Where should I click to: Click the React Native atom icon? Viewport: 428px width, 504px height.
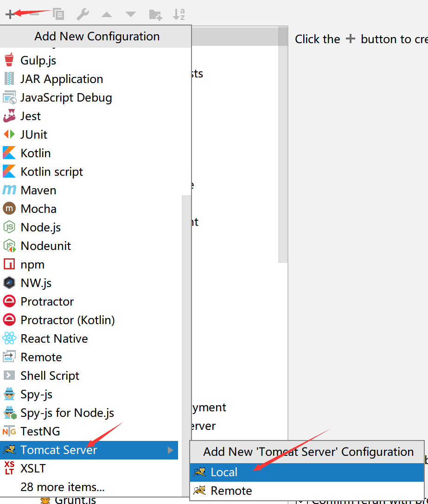[x=9, y=338]
